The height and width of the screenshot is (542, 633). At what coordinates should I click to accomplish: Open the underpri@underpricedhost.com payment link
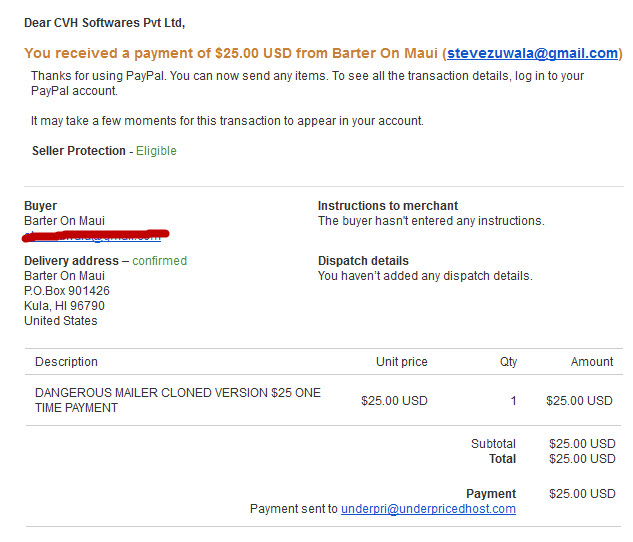point(428,509)
